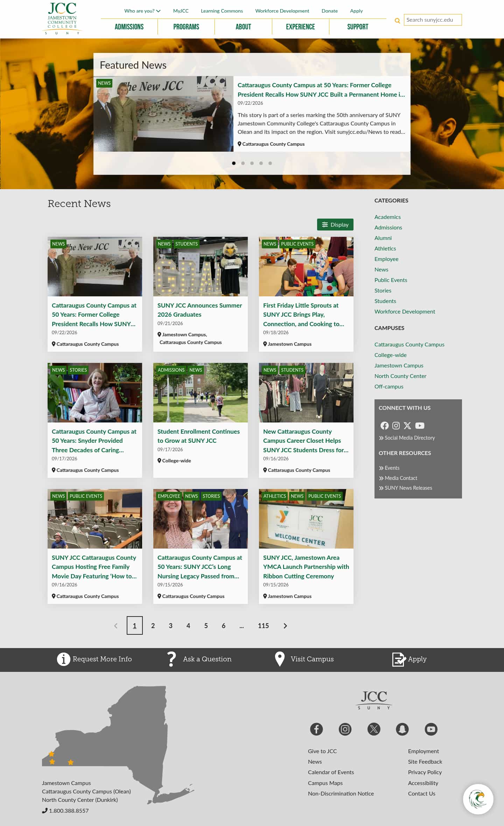Click the footer Facebook circle icon
The image size is (504, 826).
click(316, 729)
